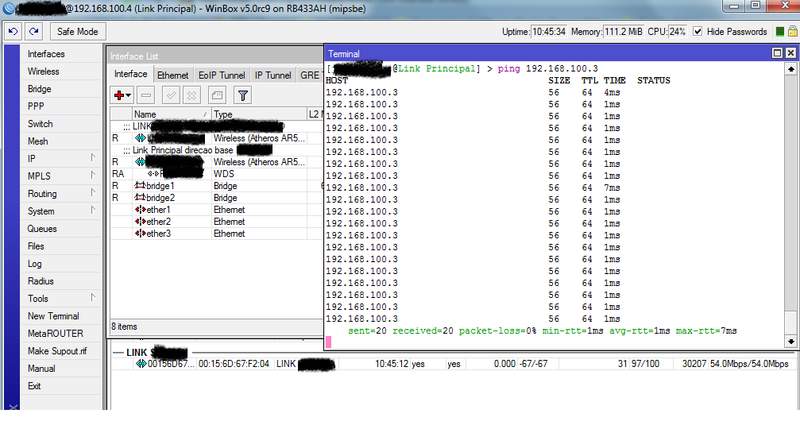Click the Terminal prompt cursor line
800x429 pixels.
[329, 342]
